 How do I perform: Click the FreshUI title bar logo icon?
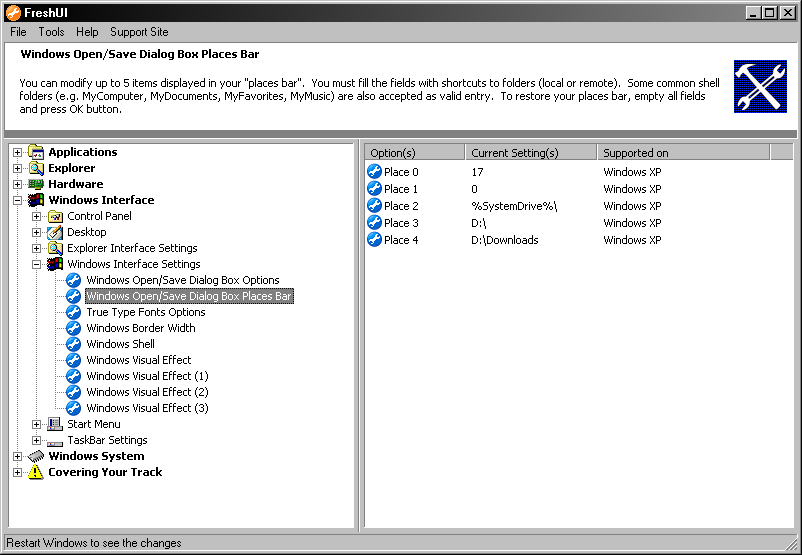[x=13, y=13]
